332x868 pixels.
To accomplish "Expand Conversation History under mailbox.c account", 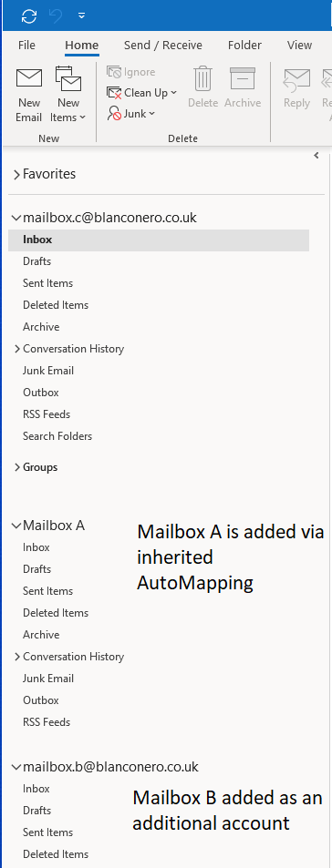I will click(x=17, y=349).
